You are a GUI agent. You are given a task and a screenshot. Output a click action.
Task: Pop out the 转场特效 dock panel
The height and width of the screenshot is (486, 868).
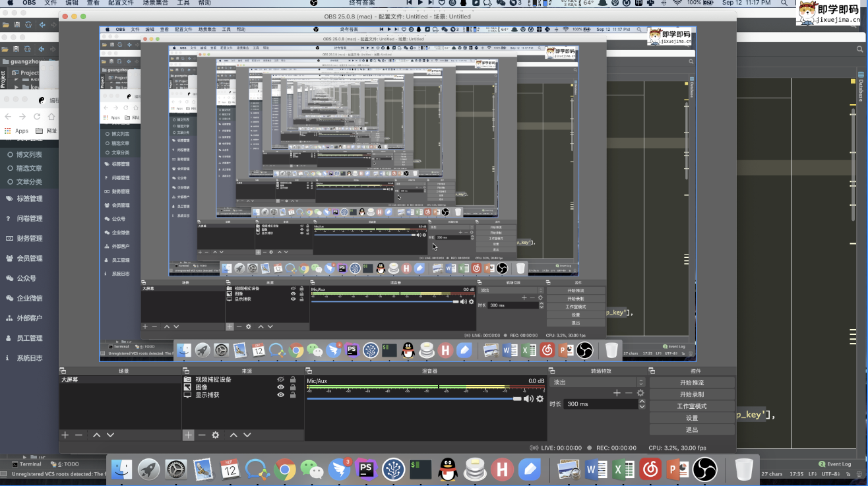tap(552, 371)
